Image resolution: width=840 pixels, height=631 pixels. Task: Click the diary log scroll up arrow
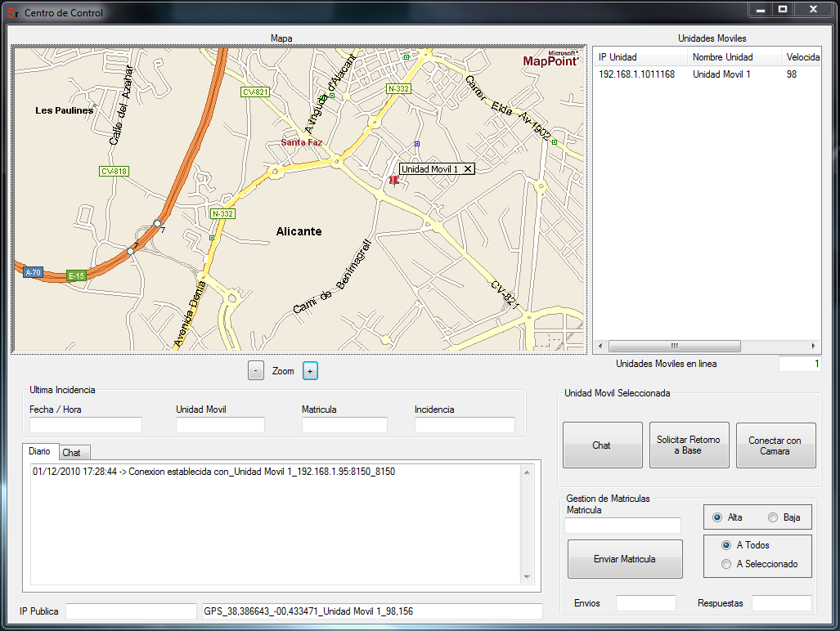click(x=528, y=471)
